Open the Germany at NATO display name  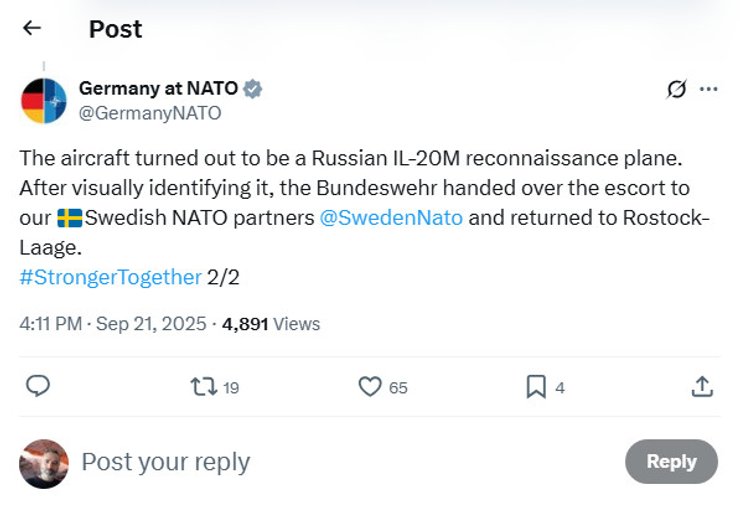pyautogui.click(x=158, y=88)
